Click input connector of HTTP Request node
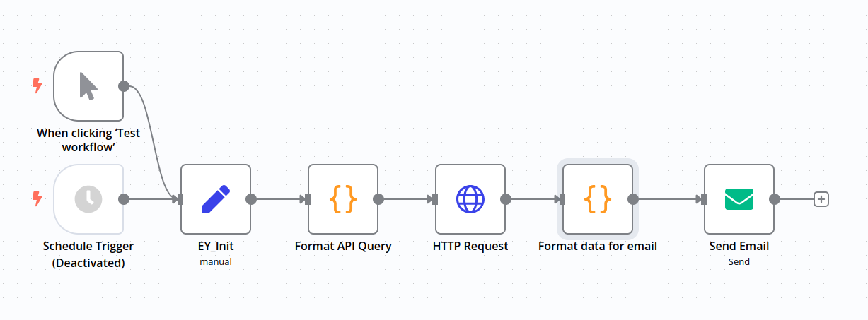This screenshot has width=868, height=320. [435, 199]
